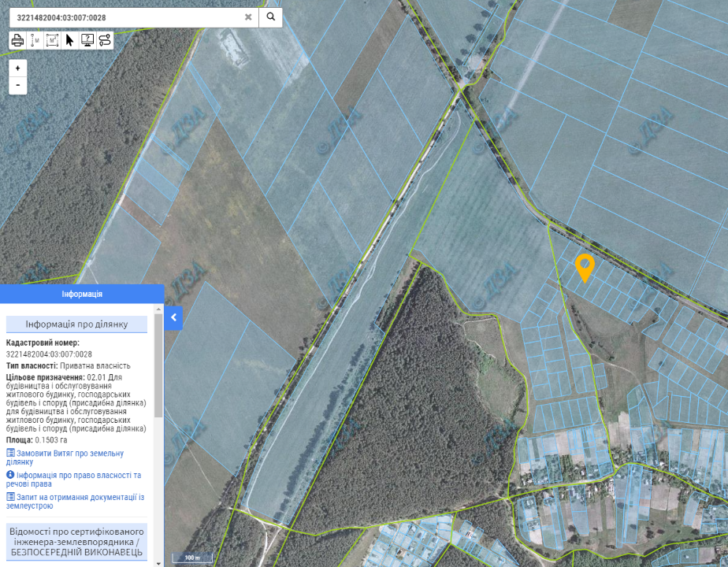Click the info panel scrollbar down arrow
The width and height of the screenshot is (728, 567).
pos(159,563)
